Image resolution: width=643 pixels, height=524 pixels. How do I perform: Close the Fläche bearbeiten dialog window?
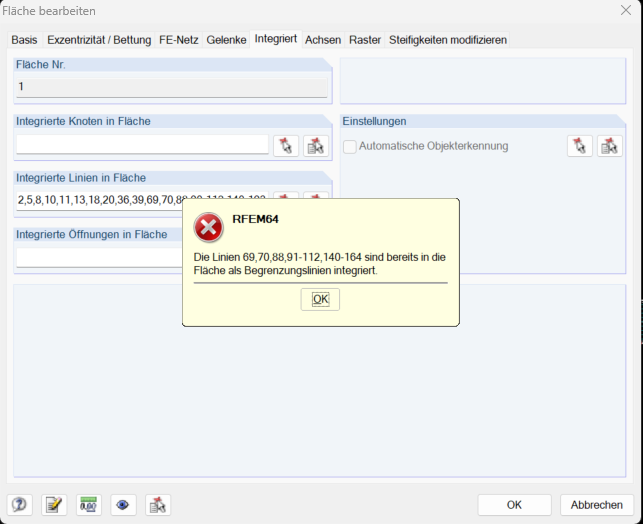(x=626, y=10)
